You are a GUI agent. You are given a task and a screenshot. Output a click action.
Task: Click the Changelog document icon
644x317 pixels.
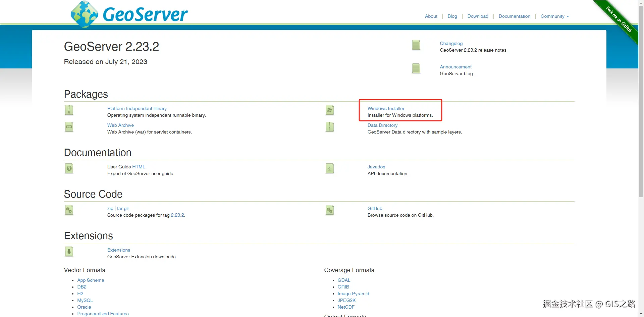click(x=416, y=45)
